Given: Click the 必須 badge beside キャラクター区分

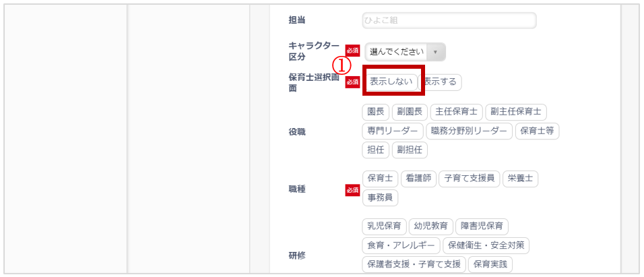Looking at the screenshot, I should (352, 51).
